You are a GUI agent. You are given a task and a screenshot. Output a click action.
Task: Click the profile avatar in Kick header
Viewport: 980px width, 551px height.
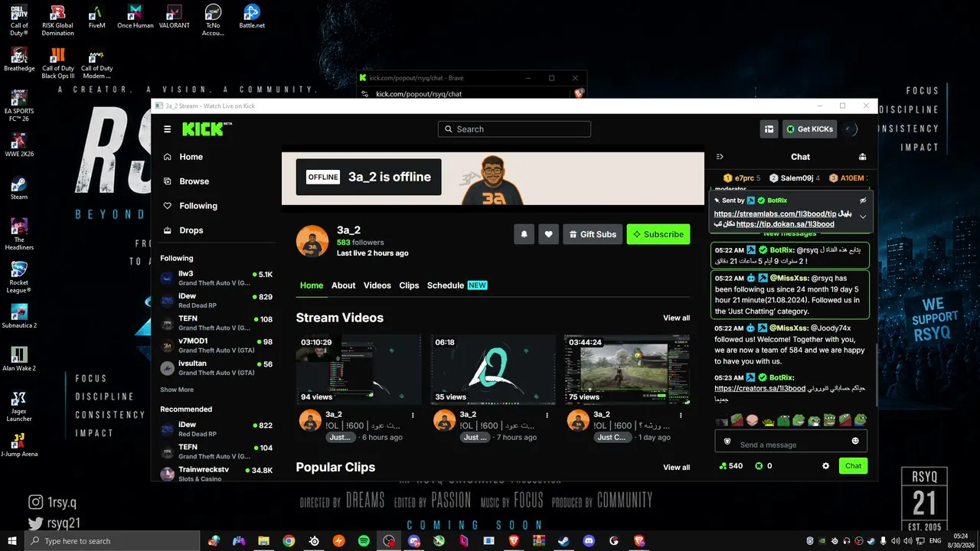(x=850, y=129)
